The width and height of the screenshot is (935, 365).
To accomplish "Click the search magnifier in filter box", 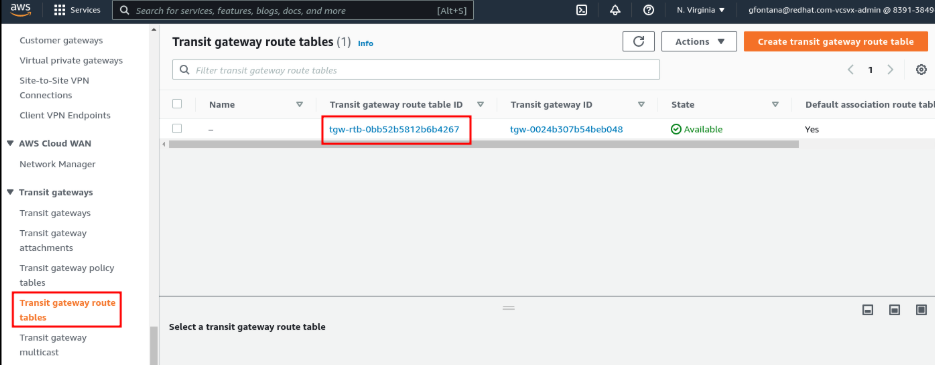I will pos(185,70).
